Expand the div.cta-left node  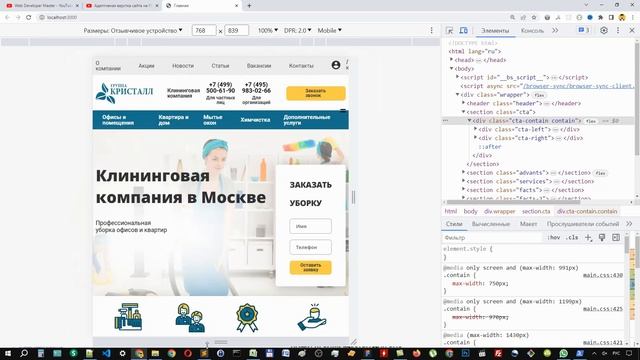coord(476,129)
